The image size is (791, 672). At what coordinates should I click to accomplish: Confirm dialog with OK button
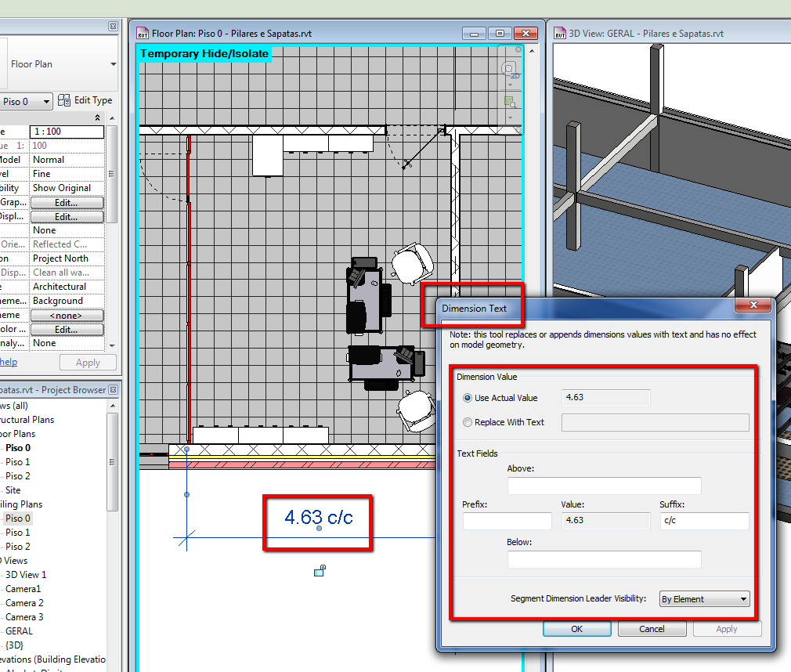[576, 629]
